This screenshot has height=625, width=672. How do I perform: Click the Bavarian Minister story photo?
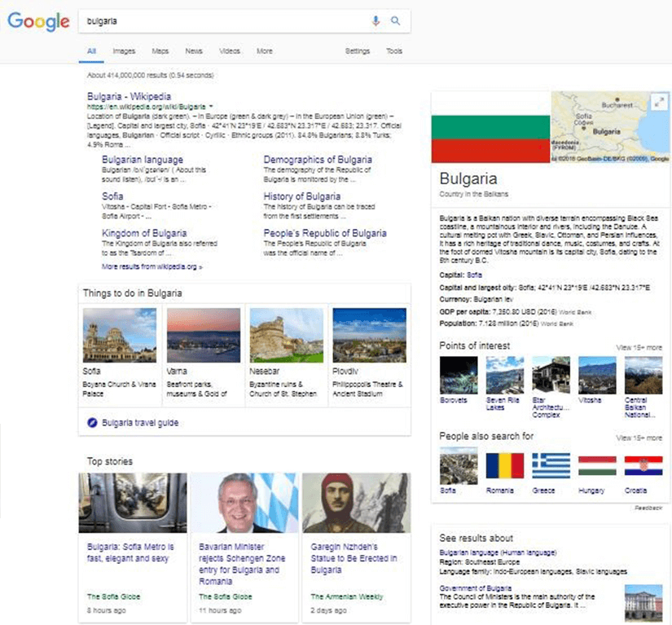coord(244,503)
